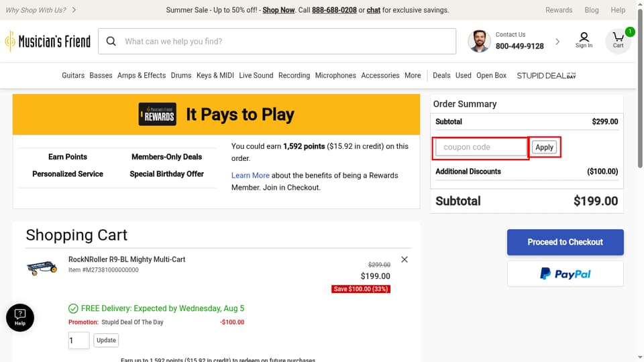Open RockNRoller R9-BL Mighty Multi-Cart title
Viewport: 644px width, 362px height.
point(127,259)
